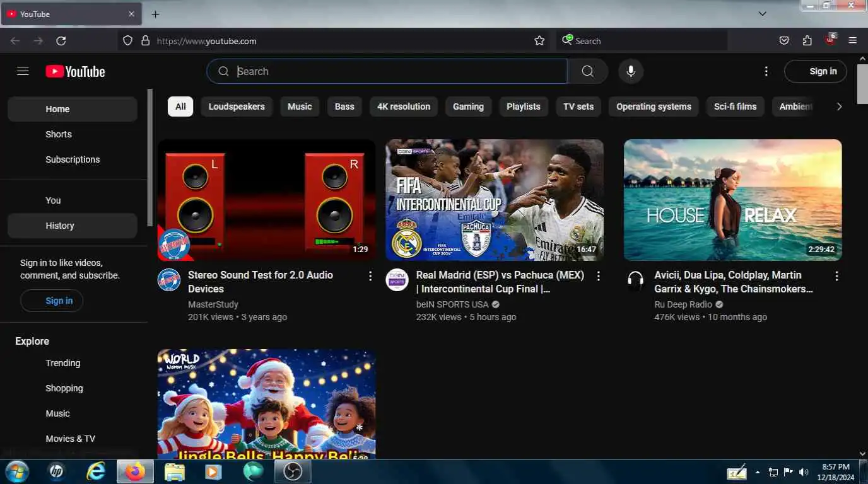Click the Sign in button at top right

click(x=815, y=71)
